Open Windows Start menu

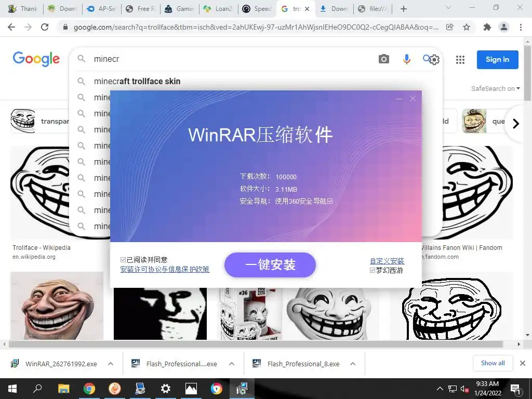12,389
